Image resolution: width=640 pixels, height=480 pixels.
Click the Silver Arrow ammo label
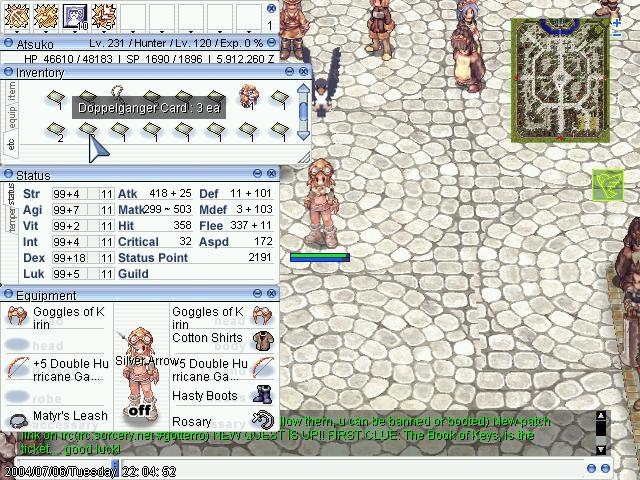[147, 361]
